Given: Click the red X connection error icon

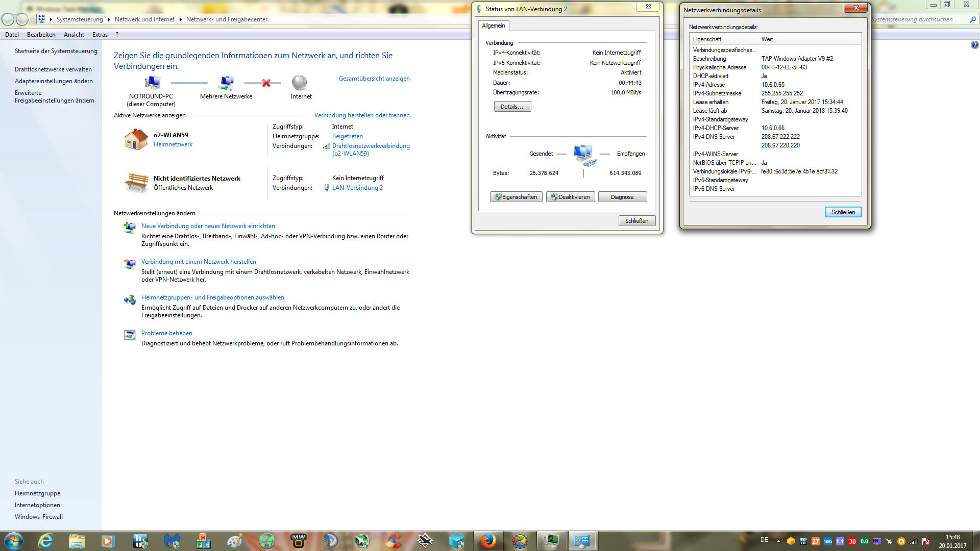Looking at the screenshot, I should (266, 83).
